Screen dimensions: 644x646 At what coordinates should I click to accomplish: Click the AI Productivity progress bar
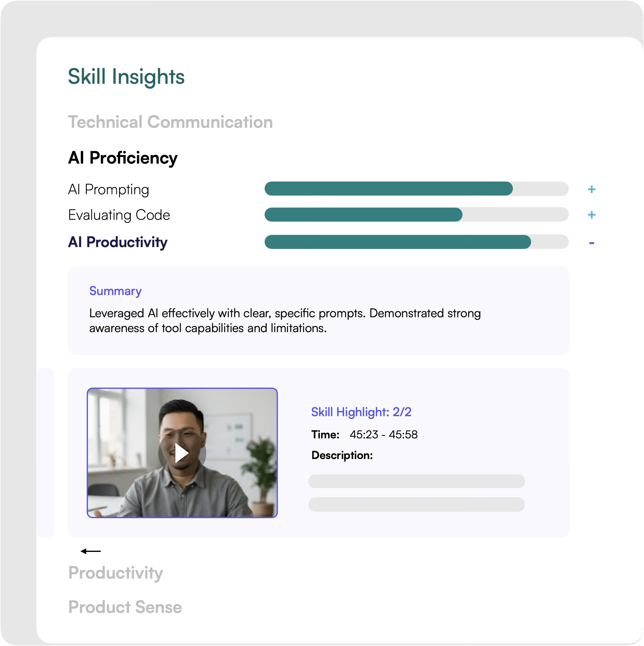[x=416, y=242]
